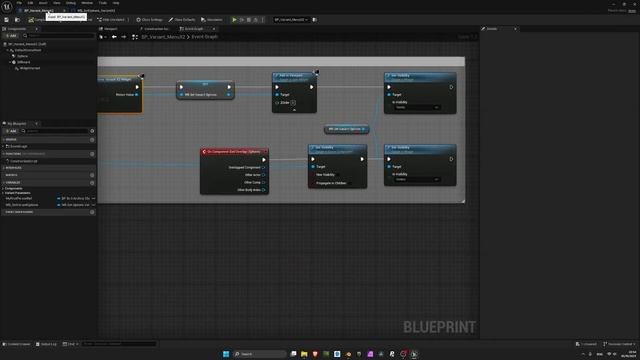Open the Window menu
Image resolution: width=640 pixels, height=360 pixels.
coord(87,3)
